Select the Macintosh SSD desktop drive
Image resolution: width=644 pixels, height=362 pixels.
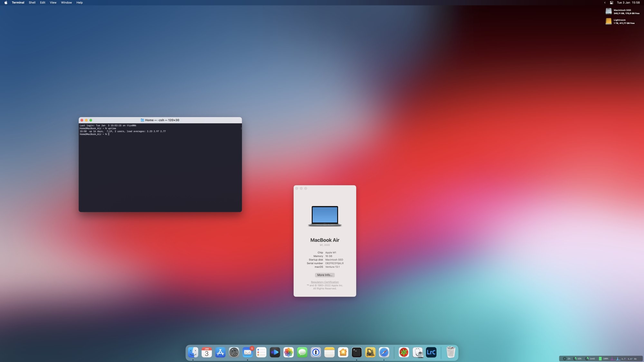[609, 12]
